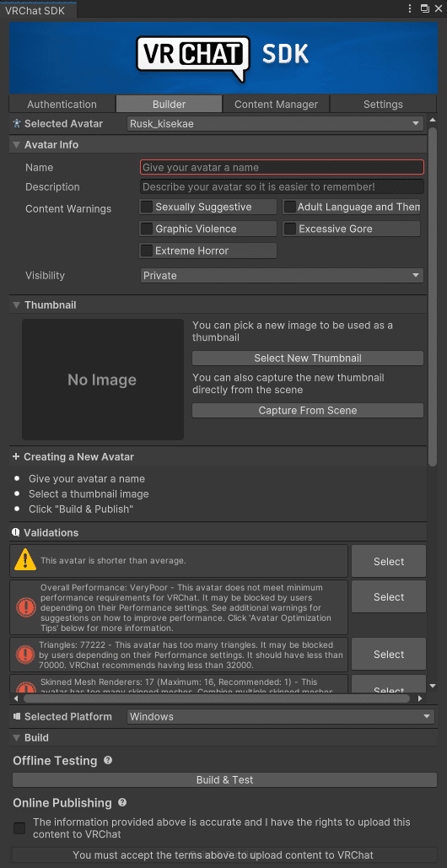Screen dimensions: 447x868
Task: Collapse the Thumbnail section
Action: point(17,305)
